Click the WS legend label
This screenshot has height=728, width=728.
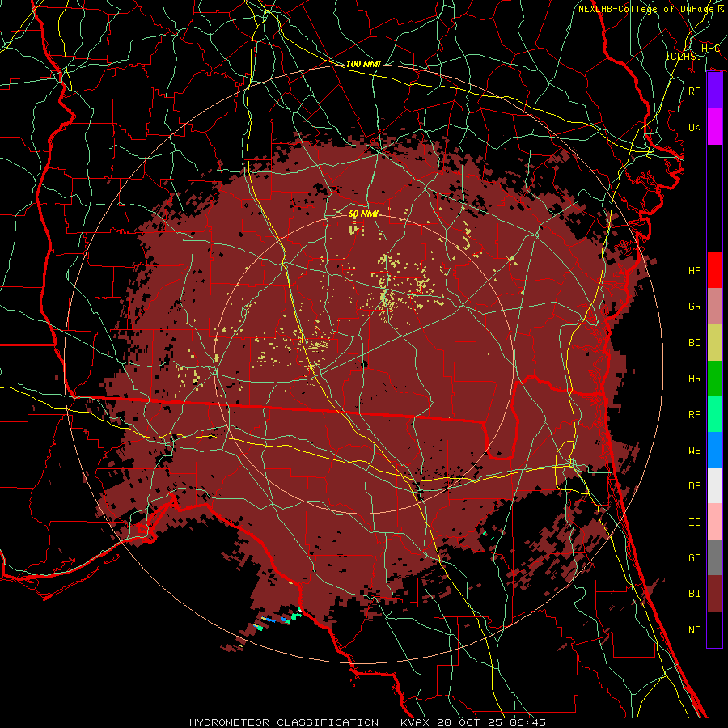695,451
